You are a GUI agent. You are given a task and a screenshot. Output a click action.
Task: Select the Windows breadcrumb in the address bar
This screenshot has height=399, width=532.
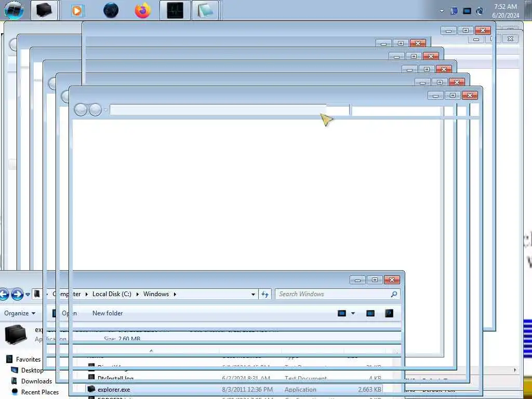click(x=156, y=294)
